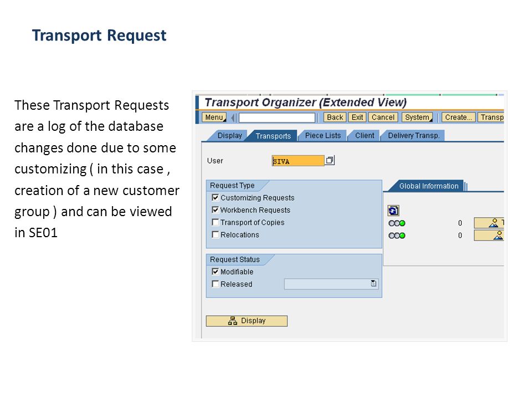Screen dimensions: 532x399
Task: Click the Released date input field
Action: pos(331,284)
